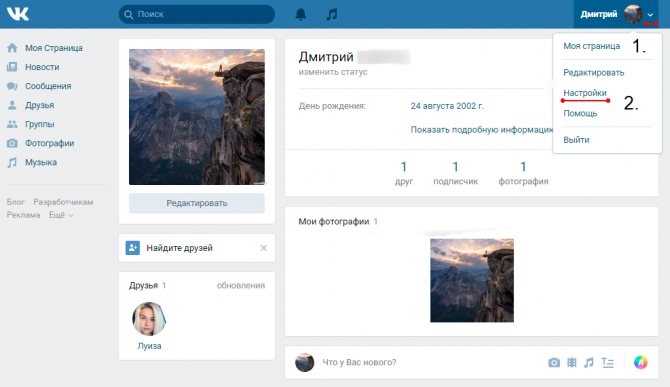Click the people icon beside Группы
Viewport: 670px width, 387px height.
(x=12, y=124)
